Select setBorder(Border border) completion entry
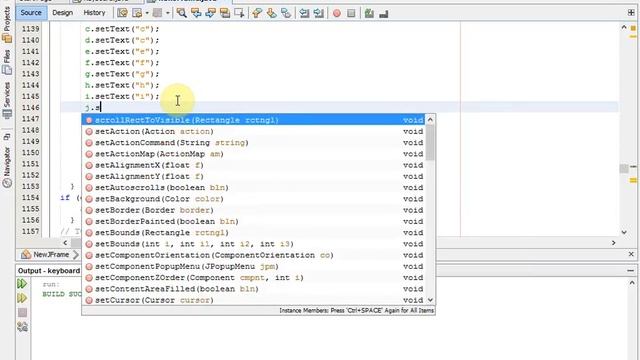 click(x=253, y=210)
